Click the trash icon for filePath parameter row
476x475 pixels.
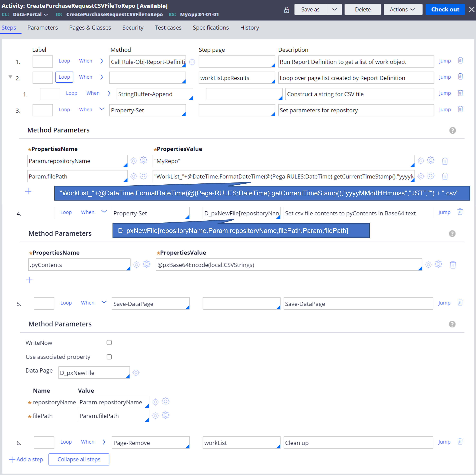pyautogui.click(x=446, y=176)
